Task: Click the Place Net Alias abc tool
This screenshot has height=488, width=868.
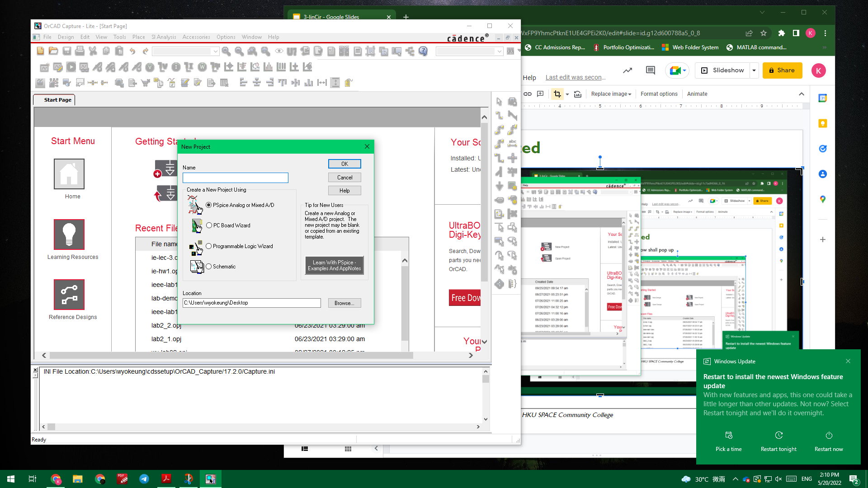Action: [512, 144]
